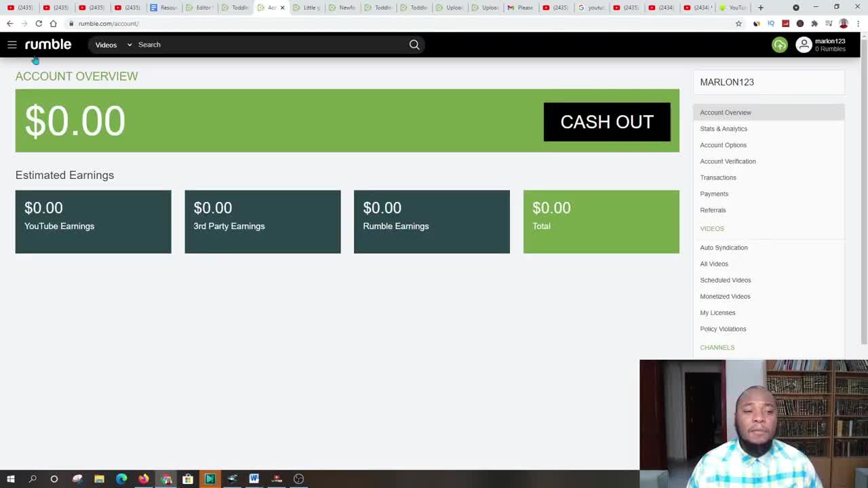Open File Explorer from the taskbar
Image resolution: width=868 pixels, height=488 pixels.
(99, 479)
